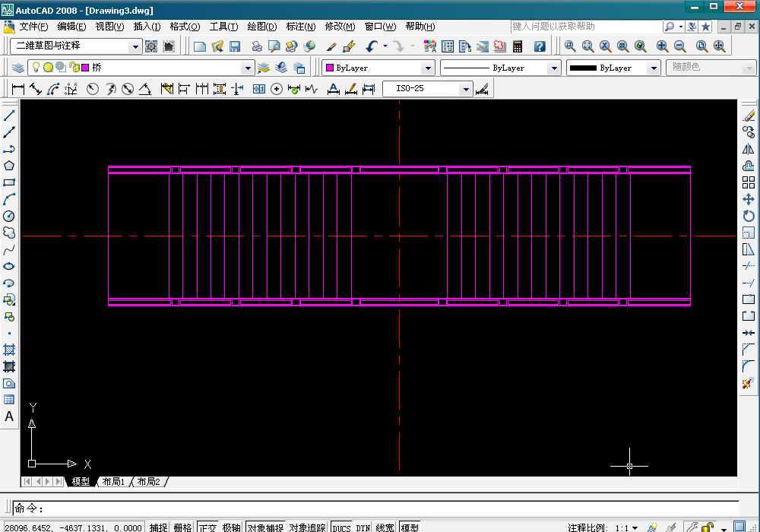Click the Save toolbar icon

point(235,46)
